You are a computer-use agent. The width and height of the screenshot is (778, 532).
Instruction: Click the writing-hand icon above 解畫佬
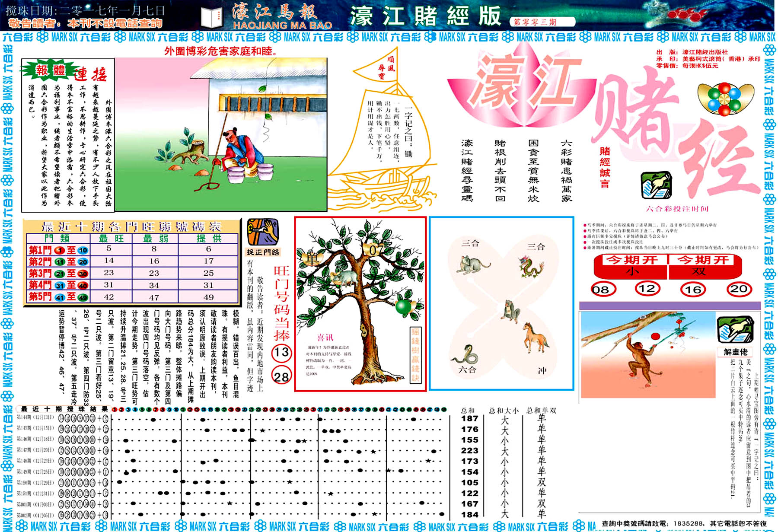[x=735, y=330]
